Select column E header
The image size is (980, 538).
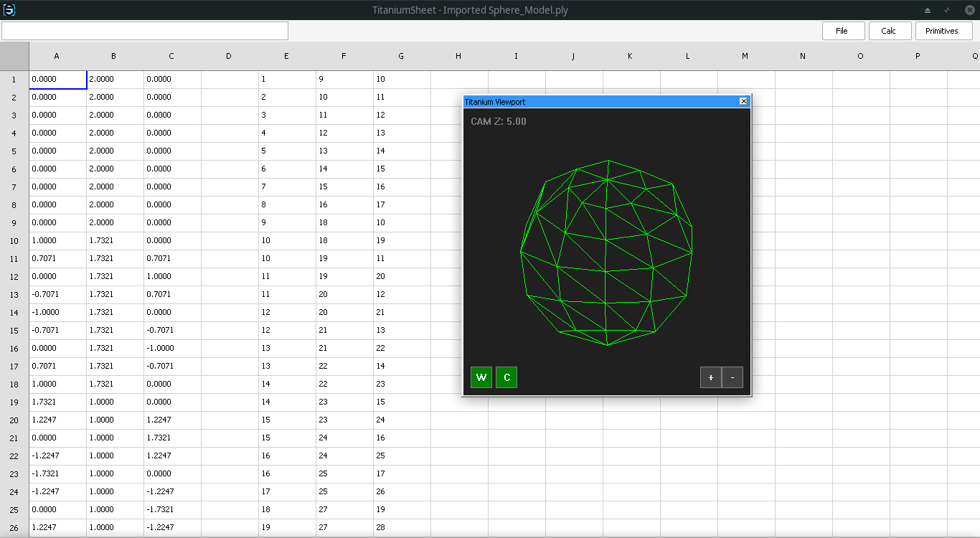pyautogui.click(x=287, y=56)
